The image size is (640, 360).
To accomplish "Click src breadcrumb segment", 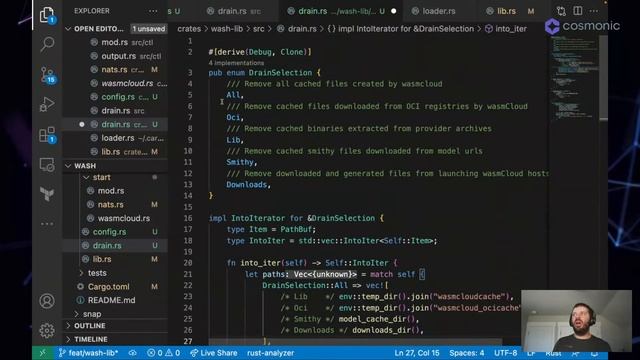I will [x=258, y=29].
